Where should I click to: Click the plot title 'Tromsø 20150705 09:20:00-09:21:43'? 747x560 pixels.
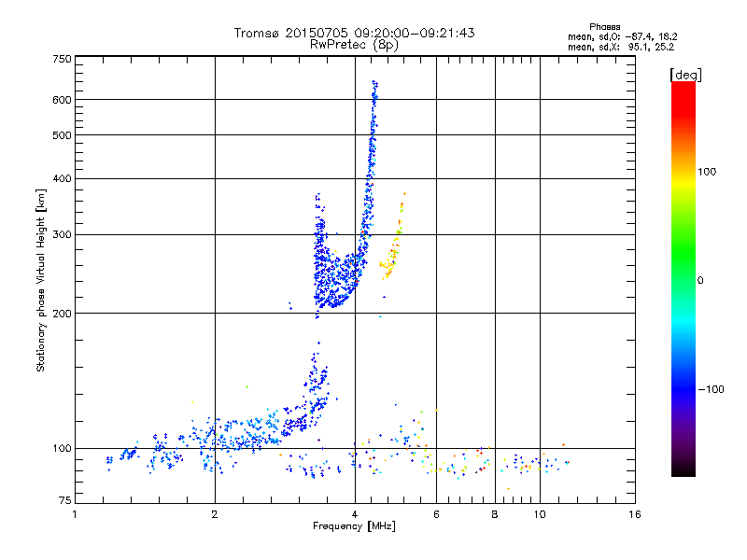click(x=354, y=33)
